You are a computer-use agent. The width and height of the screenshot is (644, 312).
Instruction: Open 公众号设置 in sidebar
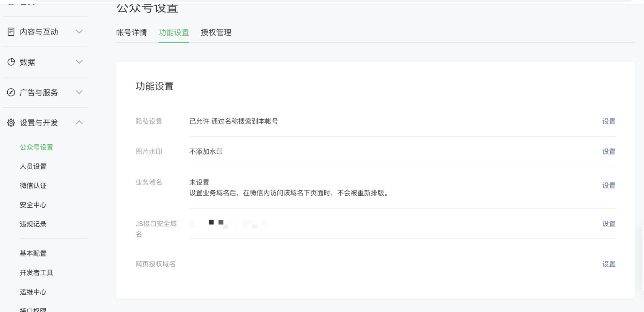tap(36, 147)
